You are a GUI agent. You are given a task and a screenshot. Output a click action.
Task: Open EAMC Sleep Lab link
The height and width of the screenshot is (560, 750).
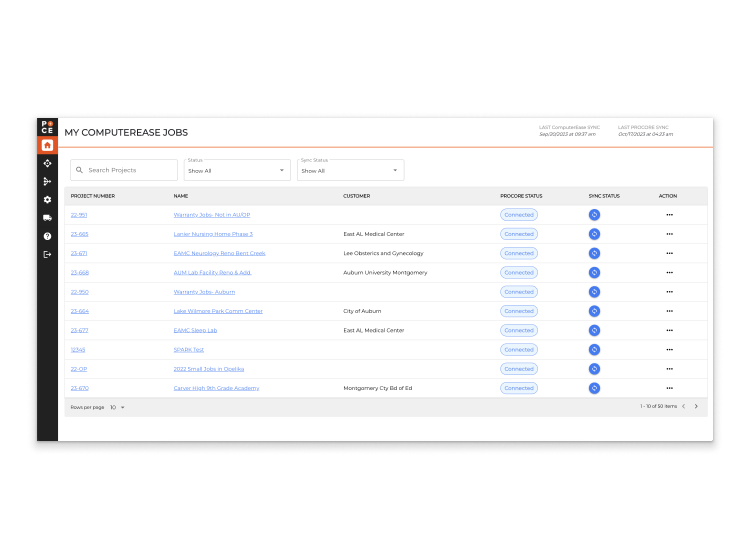195,330
